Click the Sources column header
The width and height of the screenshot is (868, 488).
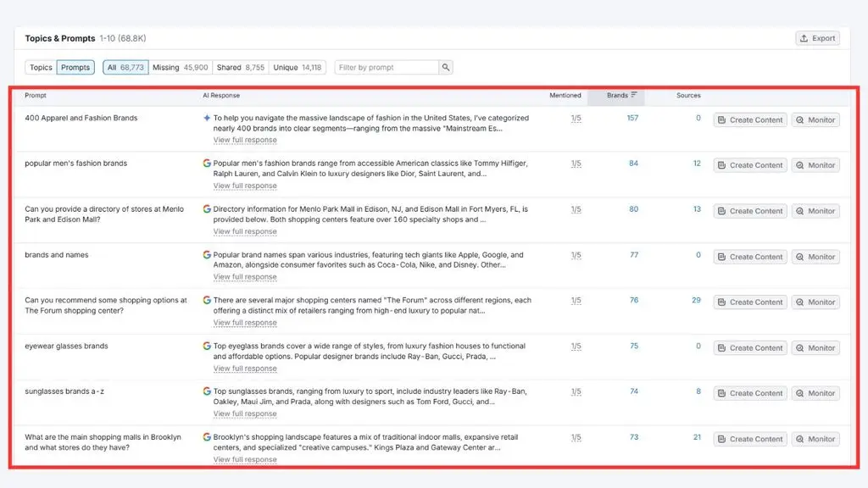(x=688, y=95)
